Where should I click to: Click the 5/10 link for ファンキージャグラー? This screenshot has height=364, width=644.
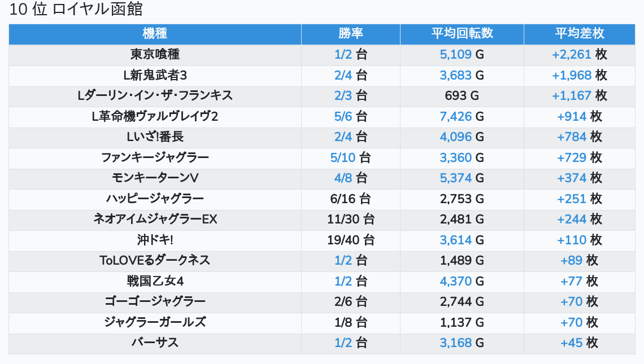343,157
